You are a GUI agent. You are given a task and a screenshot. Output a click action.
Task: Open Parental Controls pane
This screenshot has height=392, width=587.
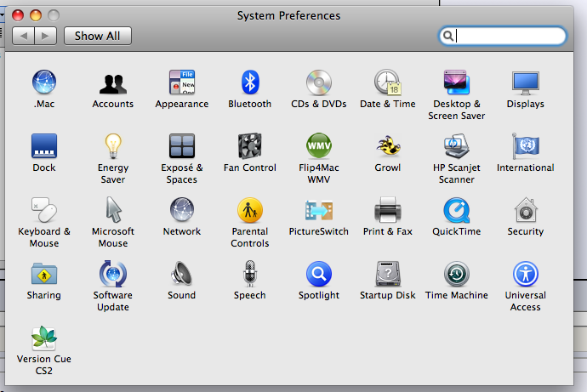pyautogui.click(x=249, y=211)
